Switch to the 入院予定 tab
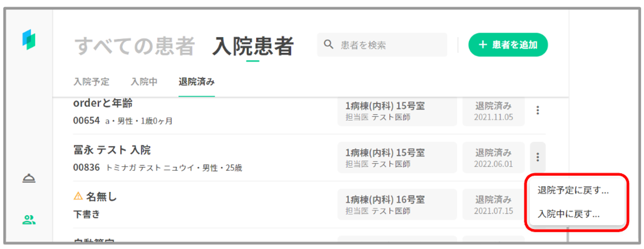Image resolution: width=644 pixels, height=249 pixels. [91, 82]
